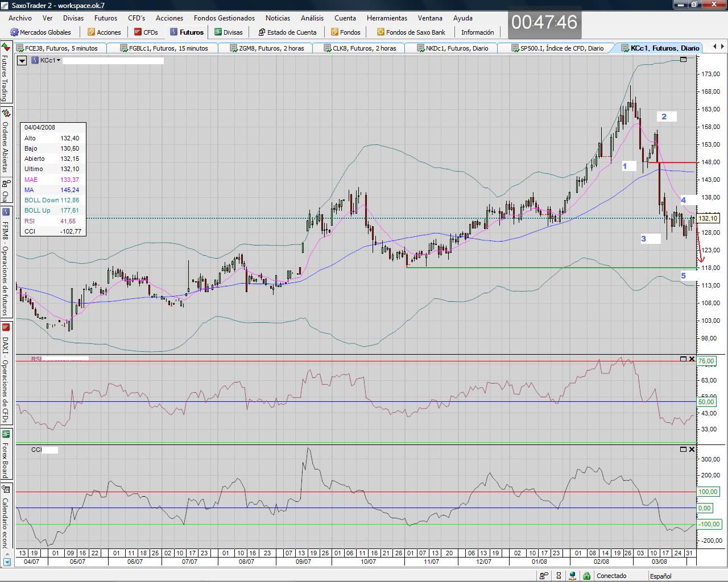Click the Divisas toolbar icon
This screenshot has height=582, width=728.
coord(218,32)
